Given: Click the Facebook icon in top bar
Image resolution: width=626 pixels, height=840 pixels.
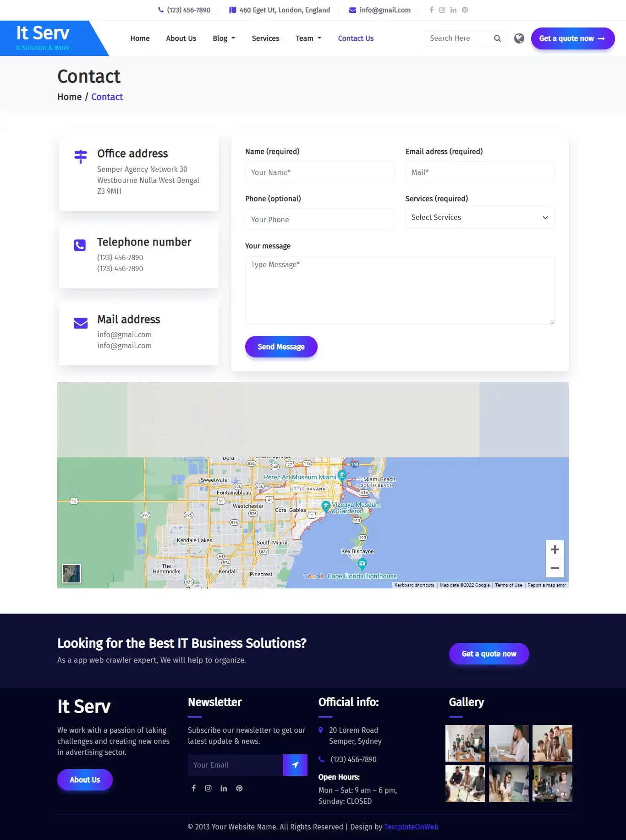Looking at the screenshot, I should 431,10.
